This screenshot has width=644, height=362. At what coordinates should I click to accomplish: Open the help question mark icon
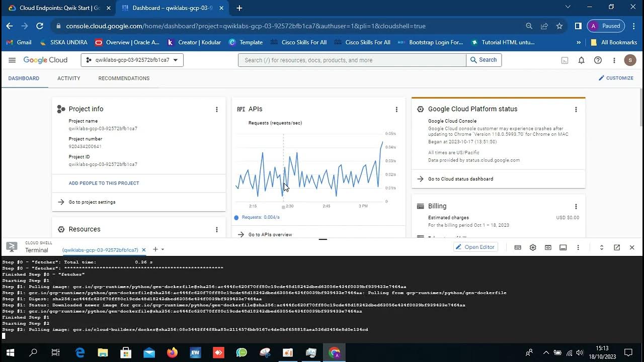click(598, 60)
